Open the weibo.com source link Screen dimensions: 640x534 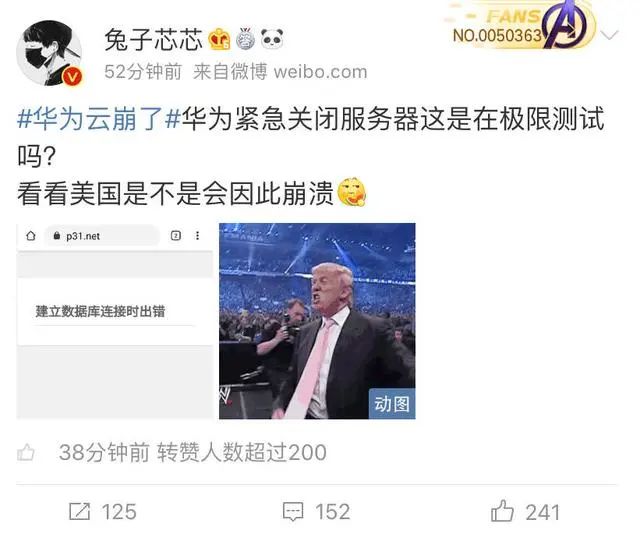[320, 72]
